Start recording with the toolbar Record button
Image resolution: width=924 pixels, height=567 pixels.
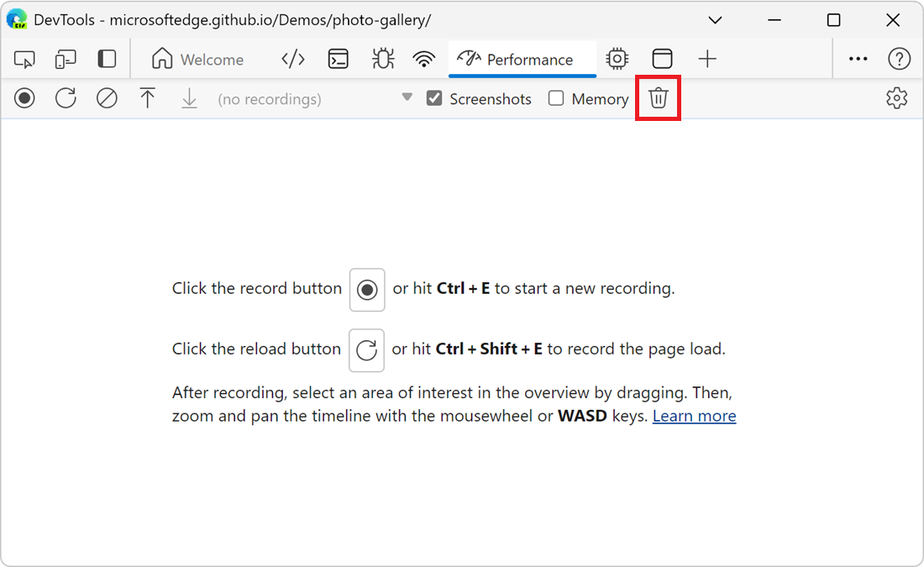[x=25, y=98]
